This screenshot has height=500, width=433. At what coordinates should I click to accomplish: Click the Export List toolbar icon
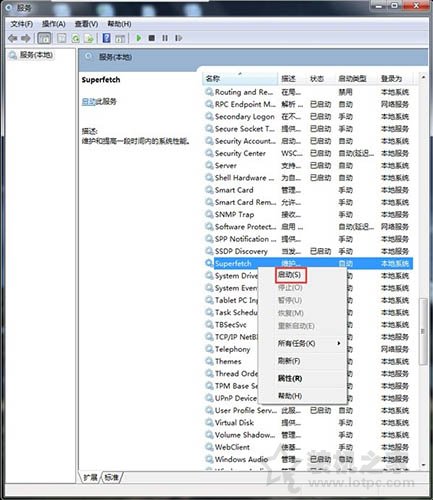89,38
